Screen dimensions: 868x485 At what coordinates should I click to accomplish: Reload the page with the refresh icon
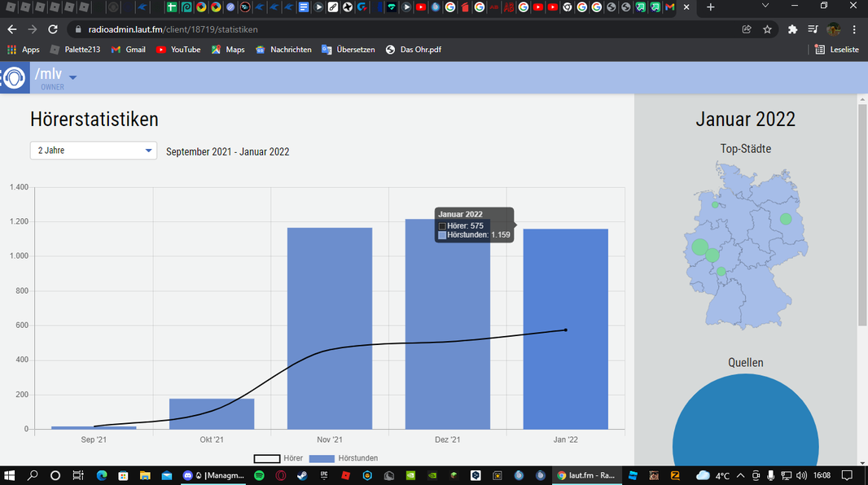(x=53, y=29)
